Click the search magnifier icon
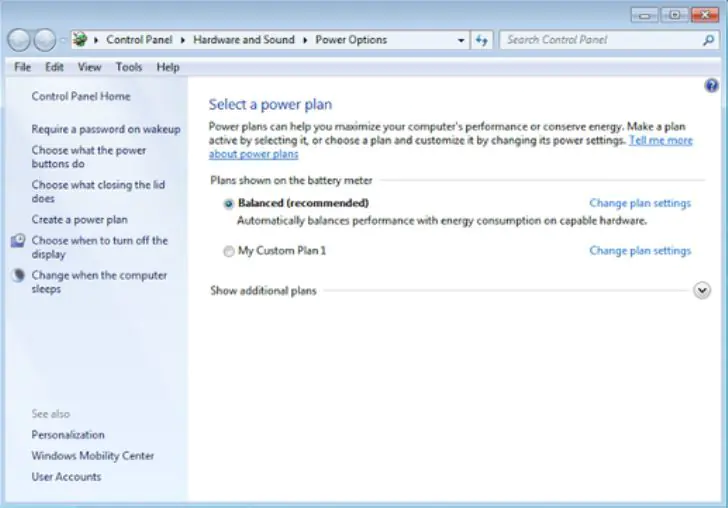The width and height of the screenshot is (728, 508). 709,40
